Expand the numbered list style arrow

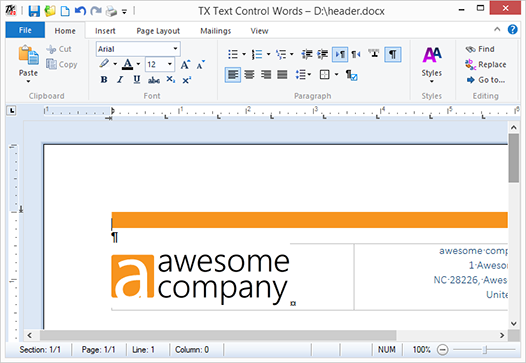[x=268, y=54]
